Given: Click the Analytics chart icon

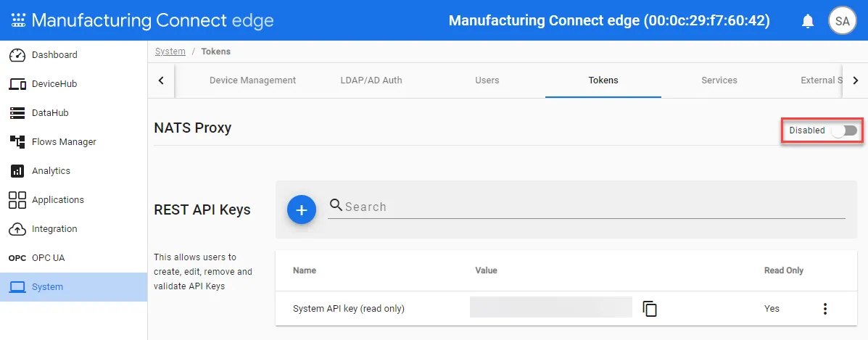Looking at the screenshot, I should (x=17, y=171).
